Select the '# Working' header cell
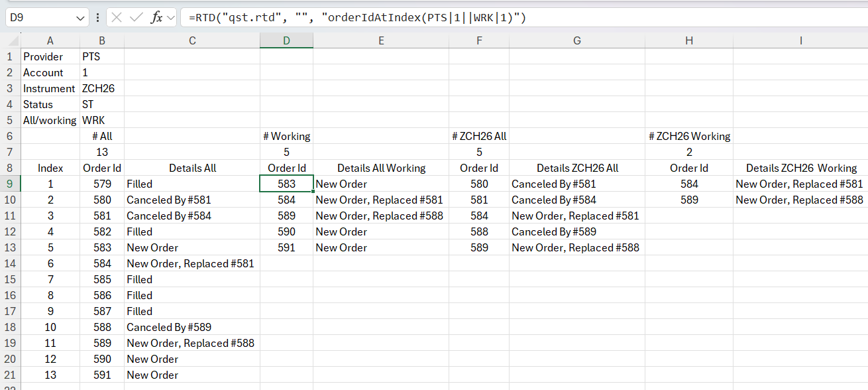 [286, 136]
